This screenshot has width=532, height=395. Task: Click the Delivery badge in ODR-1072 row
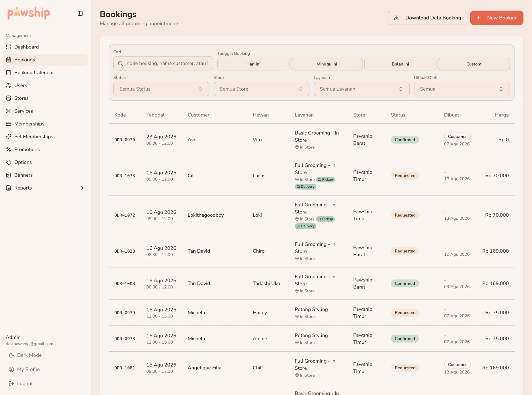pos(305,226)
